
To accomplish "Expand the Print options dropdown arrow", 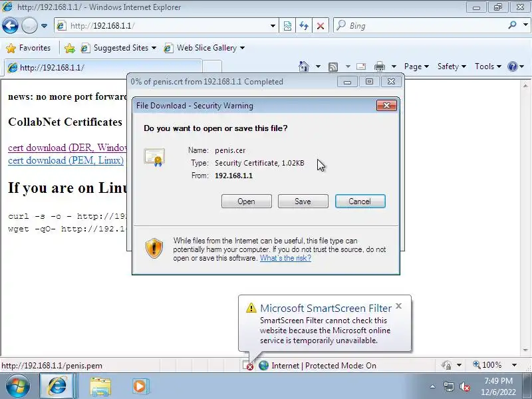I will (x=394, y=66).
